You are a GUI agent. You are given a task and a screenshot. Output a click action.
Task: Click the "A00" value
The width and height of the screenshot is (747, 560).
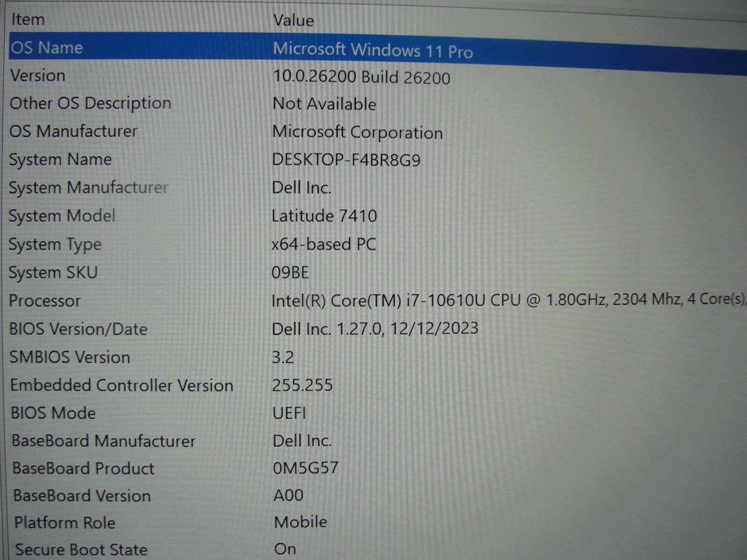(288, 495)
